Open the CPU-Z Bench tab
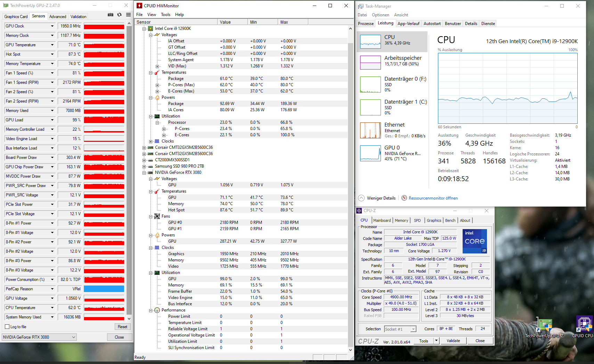 point(450,220)
